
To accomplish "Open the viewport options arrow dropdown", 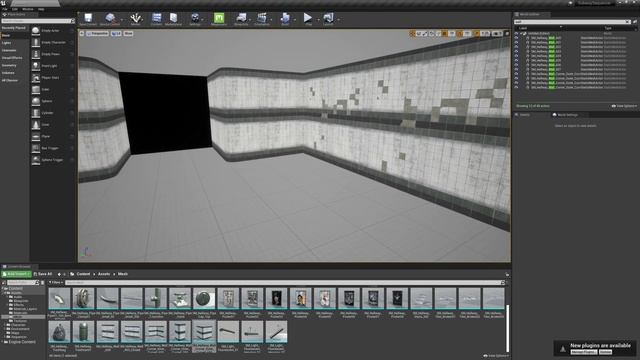I will tap(82, 33).
